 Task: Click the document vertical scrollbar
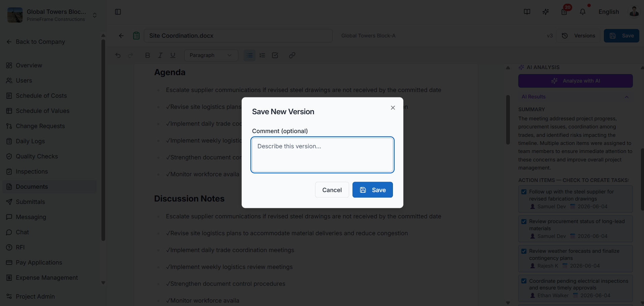508,120
